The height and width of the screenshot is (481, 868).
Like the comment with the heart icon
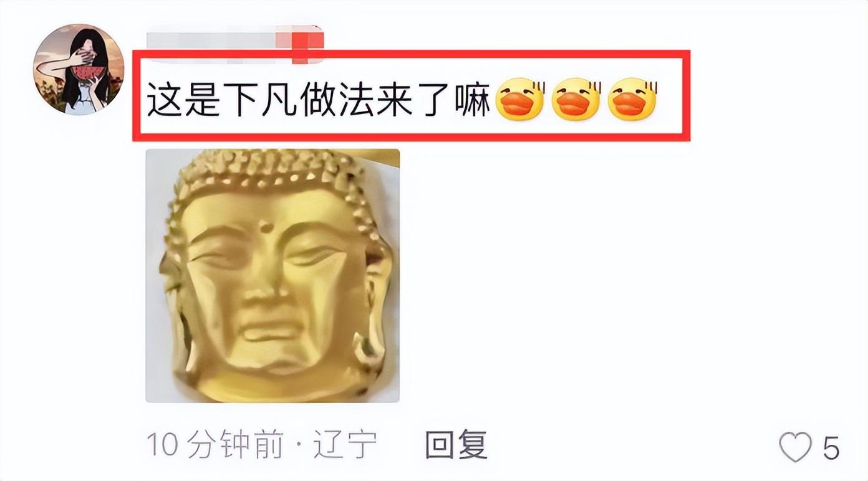point(796,447)
